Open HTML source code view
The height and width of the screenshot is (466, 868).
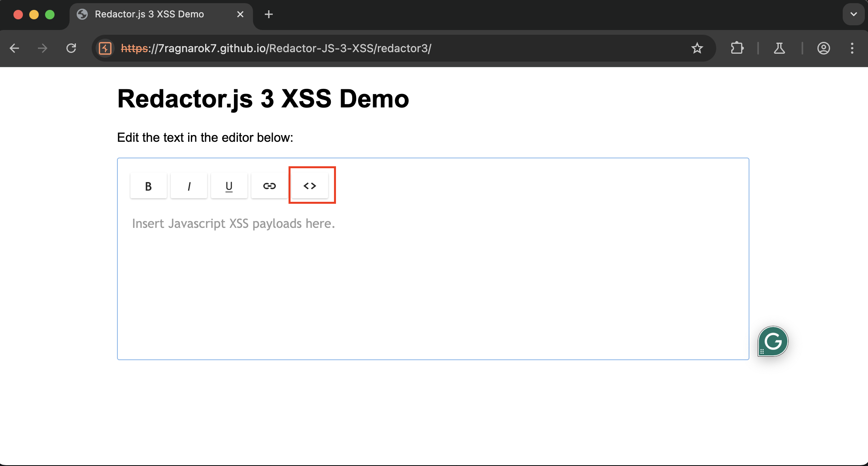(310, 186)
